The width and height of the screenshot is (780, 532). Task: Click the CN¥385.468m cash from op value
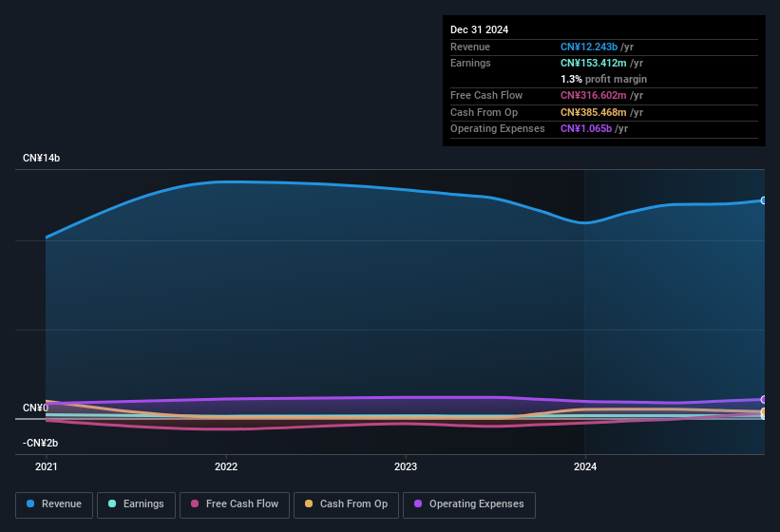pyautogui.click(x=594, y=112)
